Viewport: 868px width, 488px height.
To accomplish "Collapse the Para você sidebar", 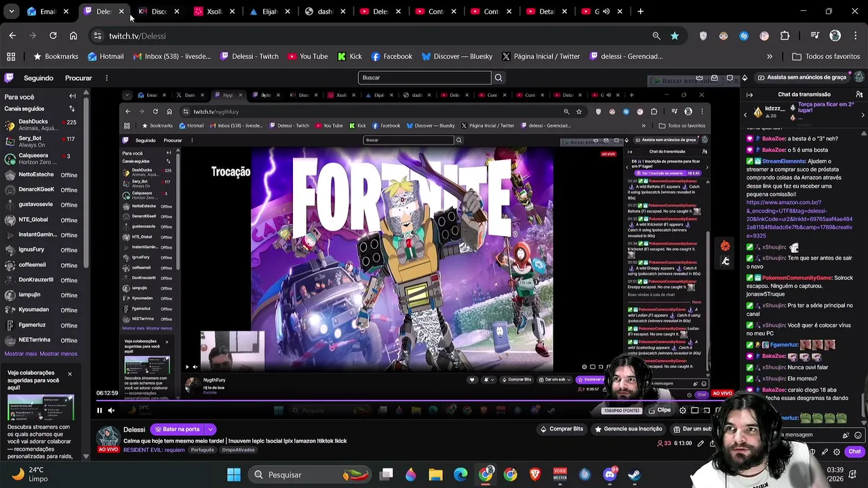I will click(x=73, y=96).
